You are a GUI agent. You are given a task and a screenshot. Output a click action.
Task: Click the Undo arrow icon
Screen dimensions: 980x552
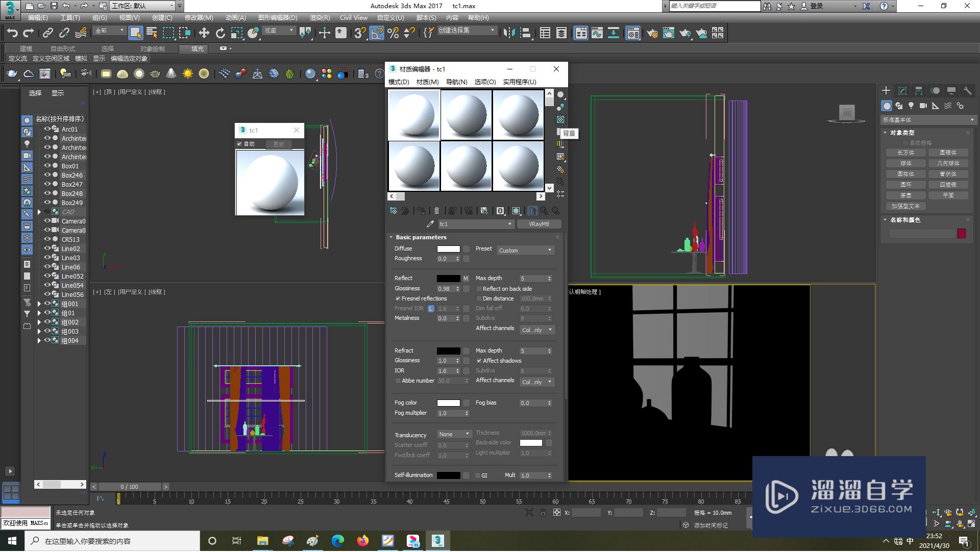pyautogui.click(x=12, y=33)
